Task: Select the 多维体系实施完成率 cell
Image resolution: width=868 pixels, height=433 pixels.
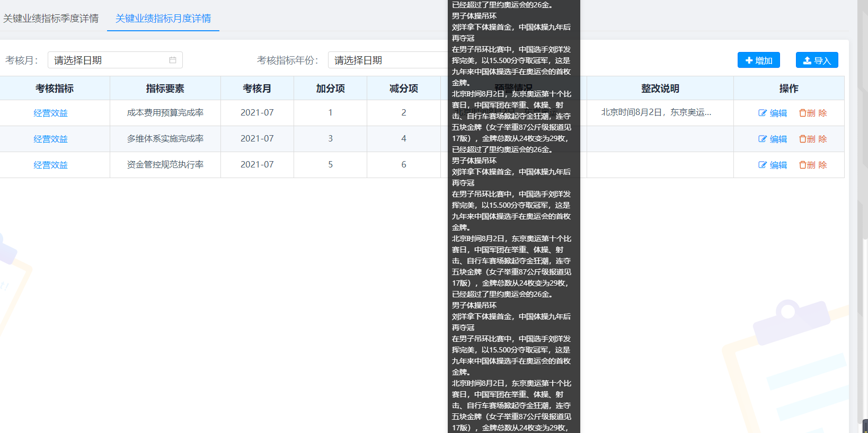Action: click(x=165, y=138)
